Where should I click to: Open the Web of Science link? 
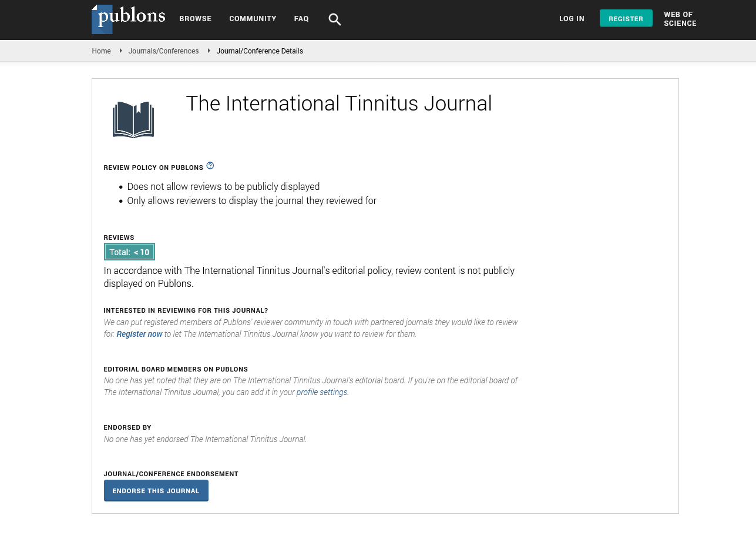pyautogui.click(x=680, y=19)
